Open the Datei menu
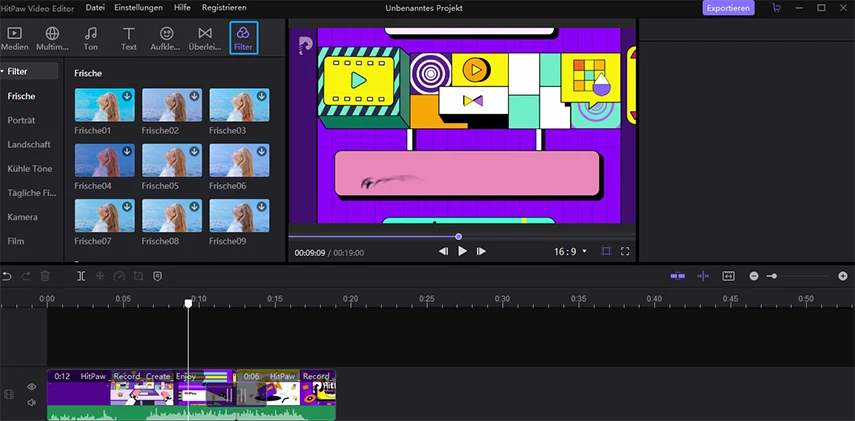855x421 pixels. click(95, 8)
